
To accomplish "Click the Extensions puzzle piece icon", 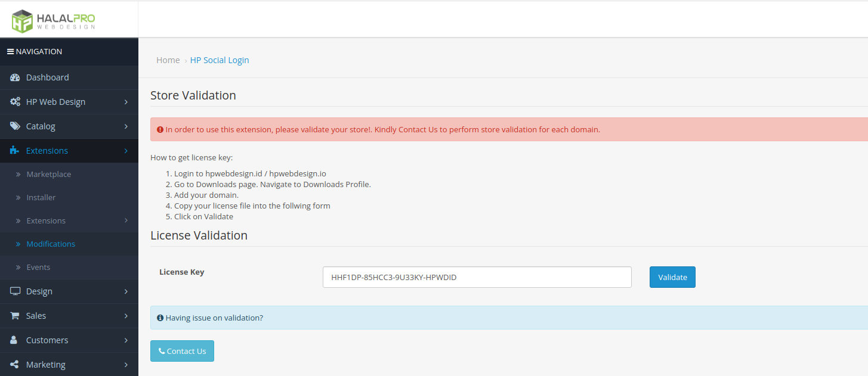I will pyautogui.click(x=15, y=151).
